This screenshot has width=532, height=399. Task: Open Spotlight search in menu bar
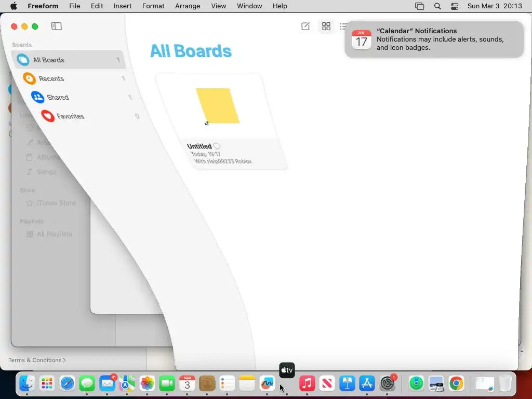pyautogui.click(x=437, y=6)
